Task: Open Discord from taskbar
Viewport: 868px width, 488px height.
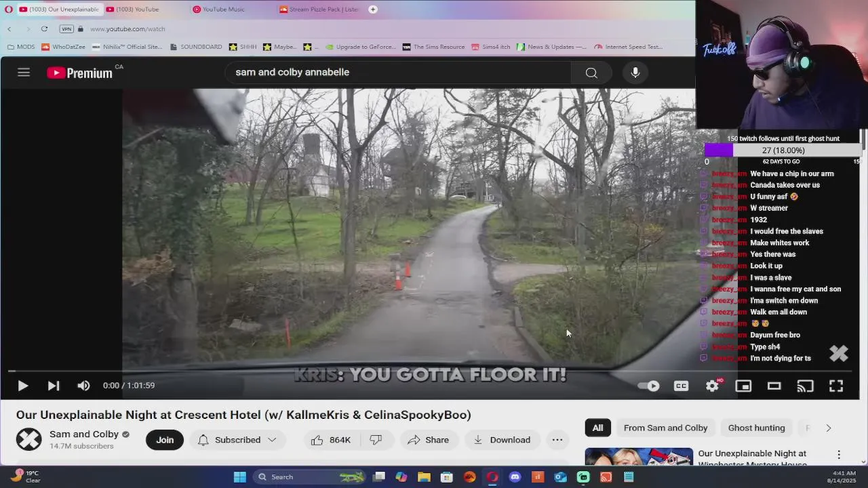Action: click(x=515, y=477)
